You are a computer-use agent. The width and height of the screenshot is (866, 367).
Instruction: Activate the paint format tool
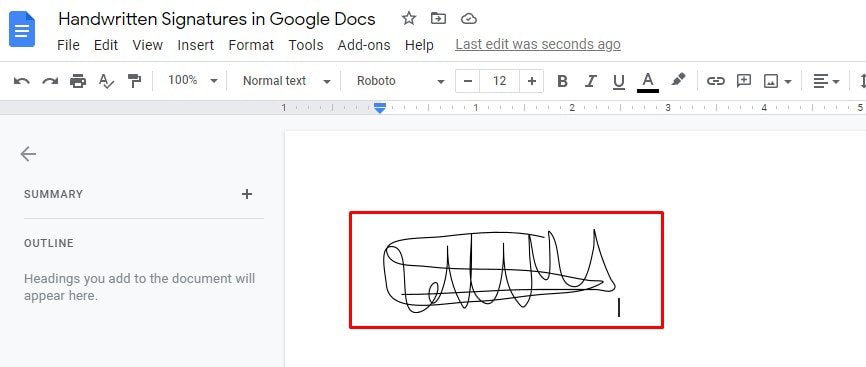pos(134,81)
